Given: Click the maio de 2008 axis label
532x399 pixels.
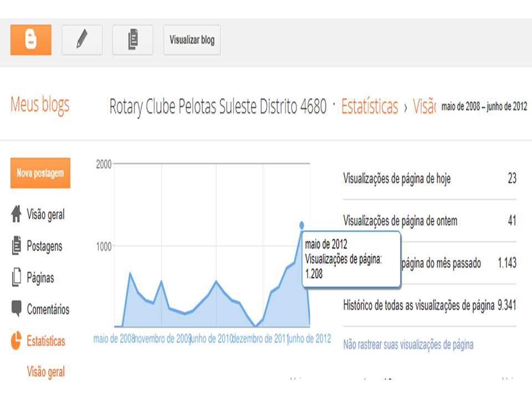Looking at the screenshot, I should [114, 339].
